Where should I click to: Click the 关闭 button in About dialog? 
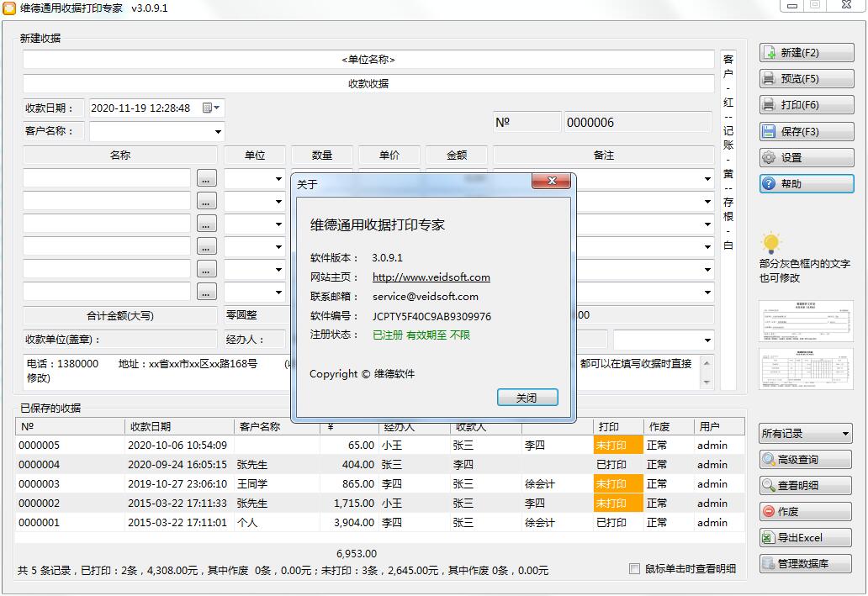[x=527, y=398]
